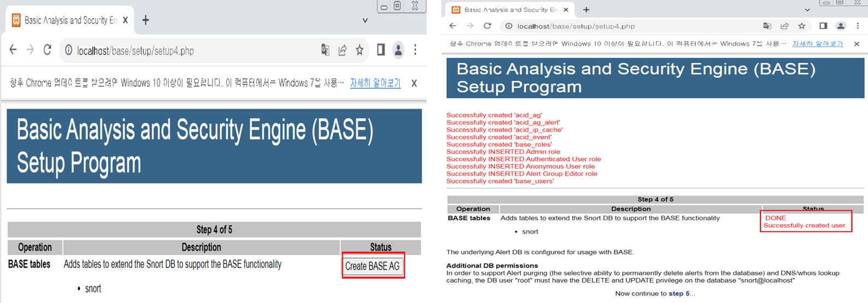Image resolution: width=868 pixels, height=303 pixels.
Task: Click 'snort' bullet item in right window
Action: [530, 232]
